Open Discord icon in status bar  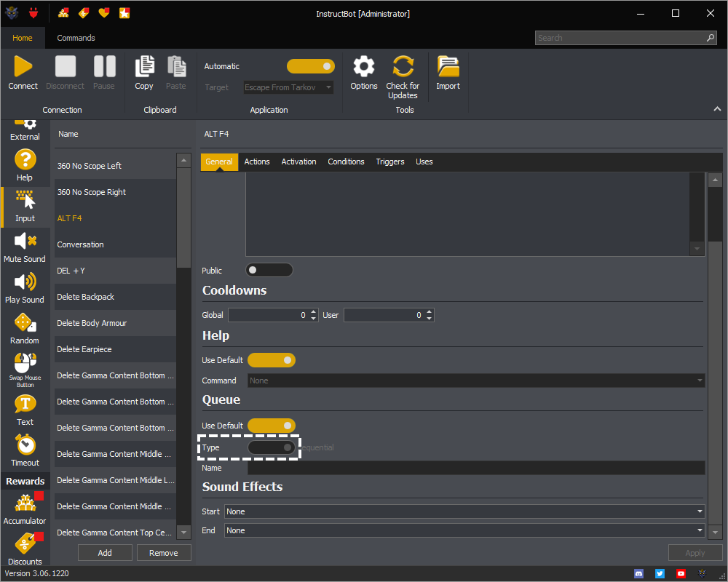(x=639, y=574)
